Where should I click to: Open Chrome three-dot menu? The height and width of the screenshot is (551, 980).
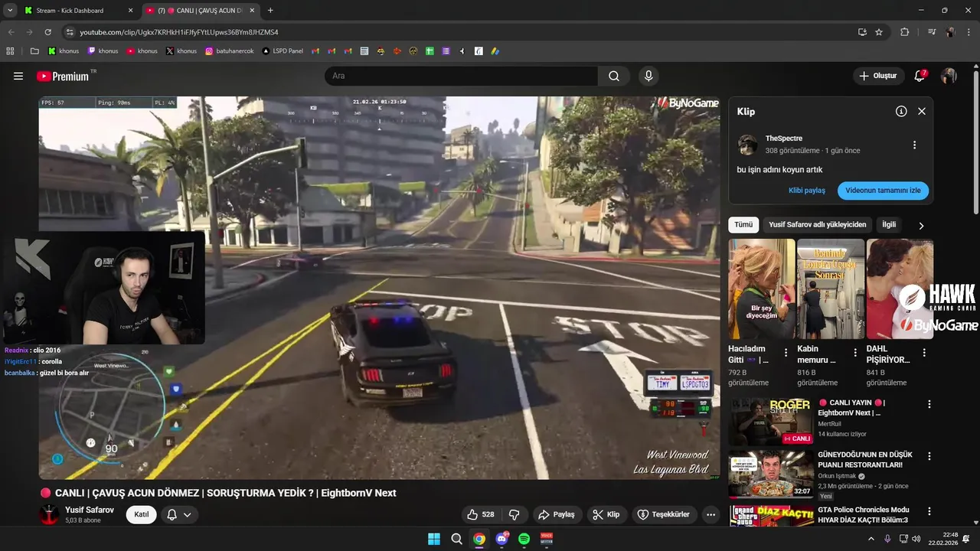click(x=969, y=32)
